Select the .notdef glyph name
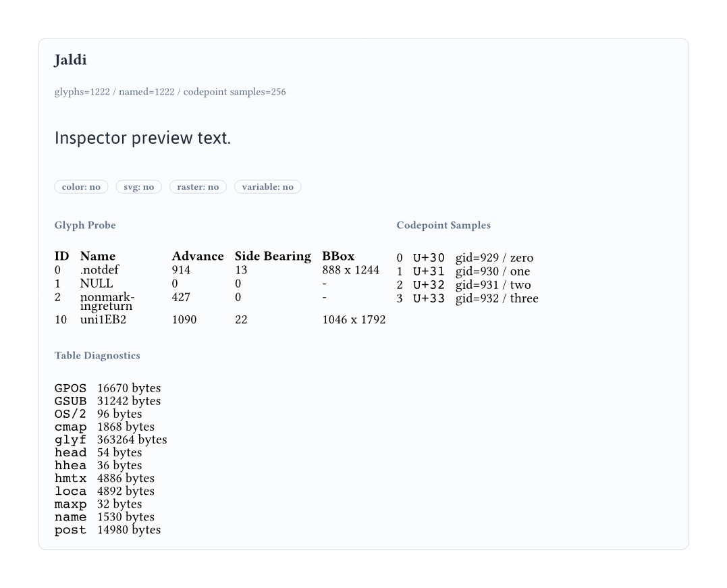 click(x=99, y=270)
